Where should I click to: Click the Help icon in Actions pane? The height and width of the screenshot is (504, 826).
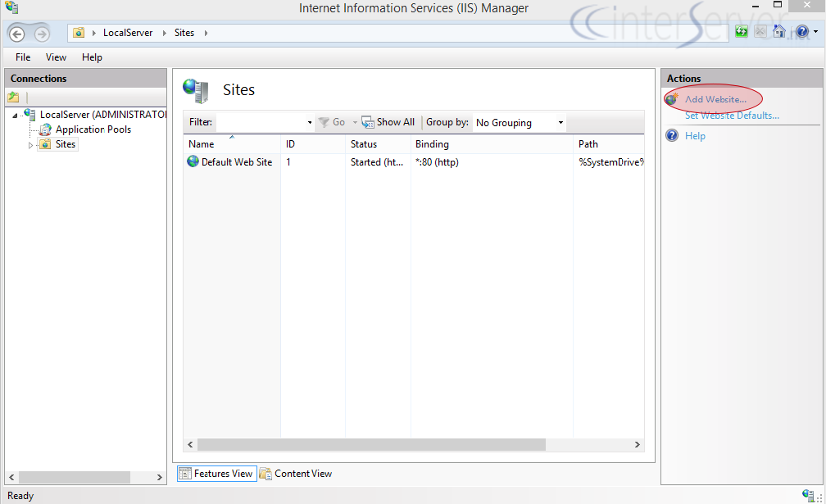[x=672, y=135]
